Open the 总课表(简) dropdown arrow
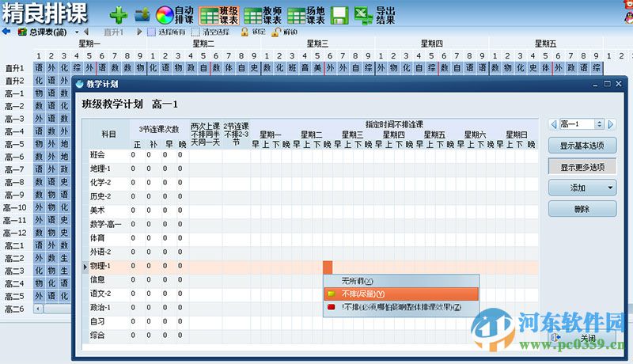The height and width of the screenshot is (364, 633). pyautogui.click(x=77, y=32)
